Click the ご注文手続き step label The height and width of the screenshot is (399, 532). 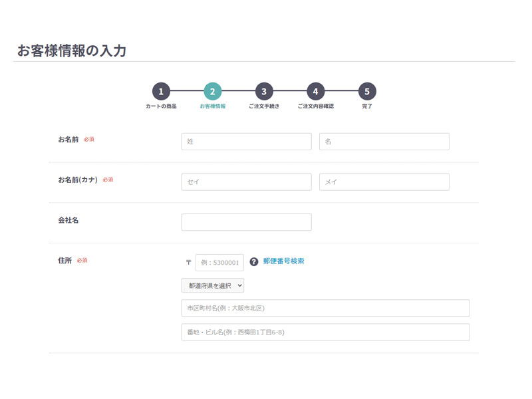264,106
